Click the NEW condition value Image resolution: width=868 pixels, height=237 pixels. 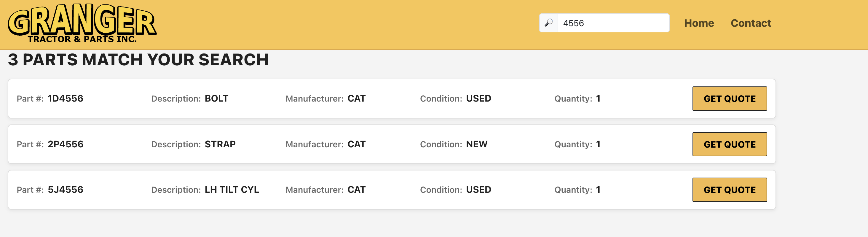476,144
